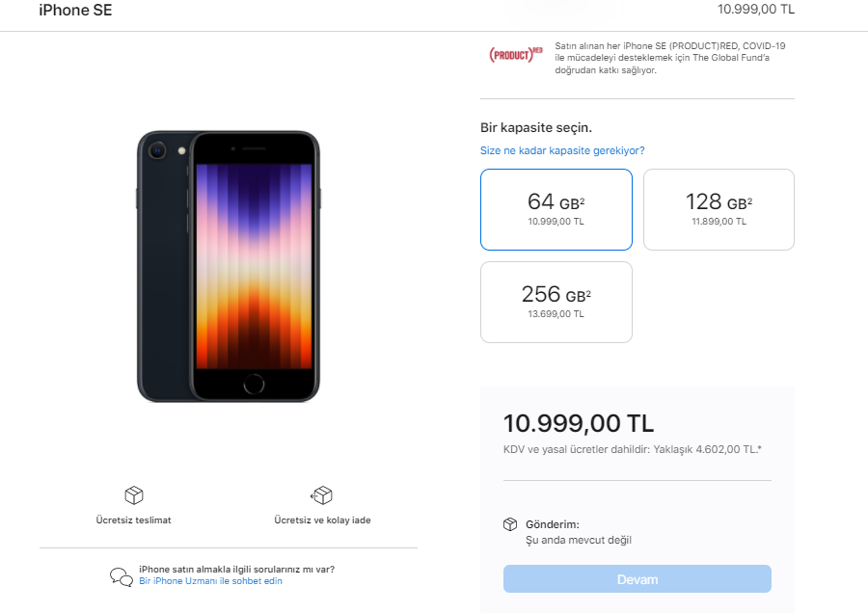Pick the 256 GB capacity option
Screen dimensions: 868x613
pyautogui.click(x=556, y=302)
